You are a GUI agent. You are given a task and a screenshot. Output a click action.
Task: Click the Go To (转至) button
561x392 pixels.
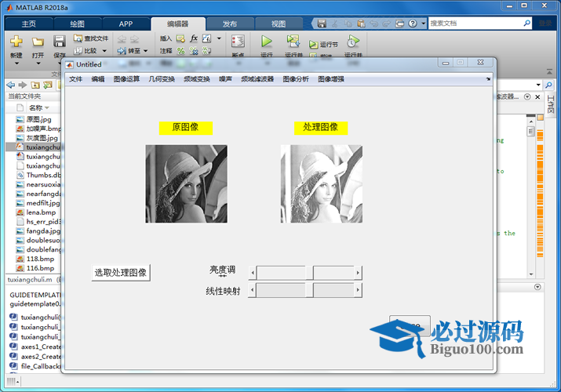(129, 51)
